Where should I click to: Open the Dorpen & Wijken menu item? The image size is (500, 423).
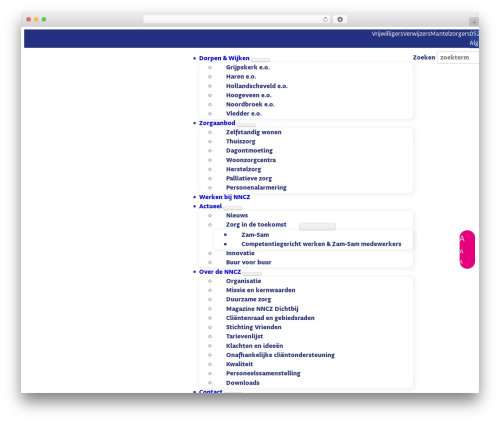[224, 58]
